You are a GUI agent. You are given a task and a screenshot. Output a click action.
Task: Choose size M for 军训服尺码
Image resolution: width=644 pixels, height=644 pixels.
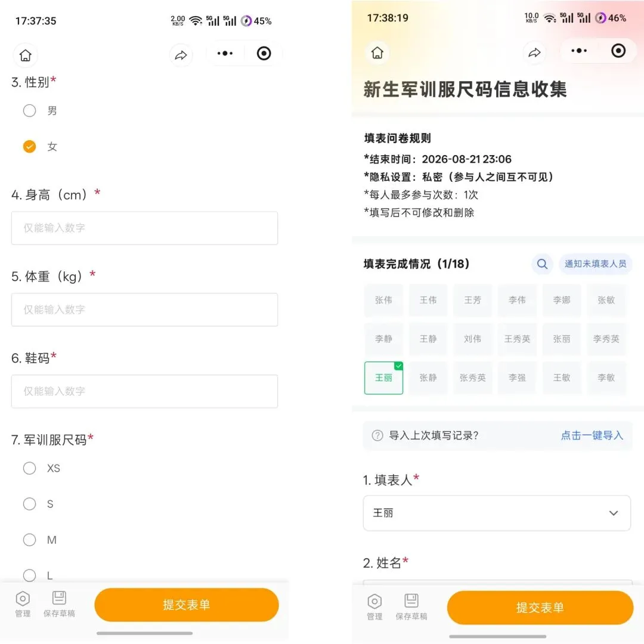30,540
